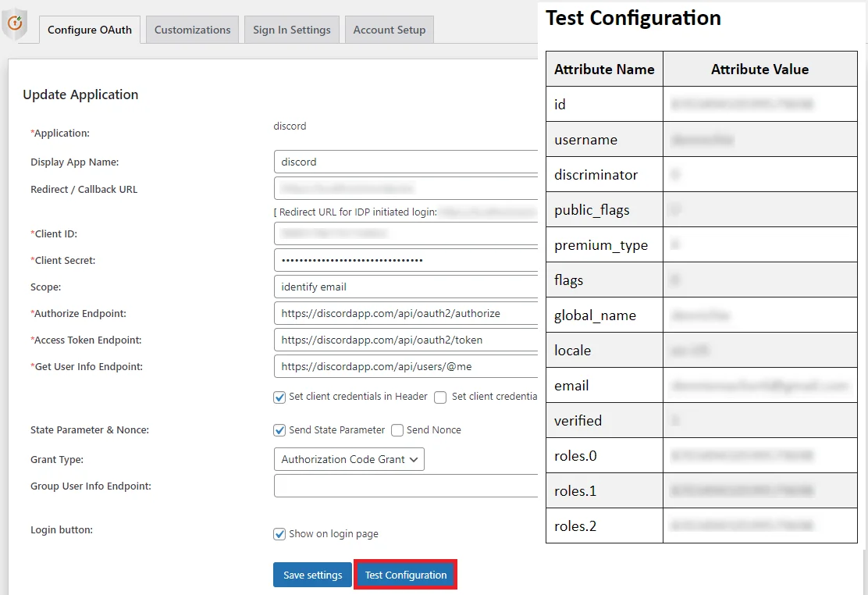The image size is (868, 595).
Task: Toggle Set client credentials in Header checkbox
Action: click(279, 397)
